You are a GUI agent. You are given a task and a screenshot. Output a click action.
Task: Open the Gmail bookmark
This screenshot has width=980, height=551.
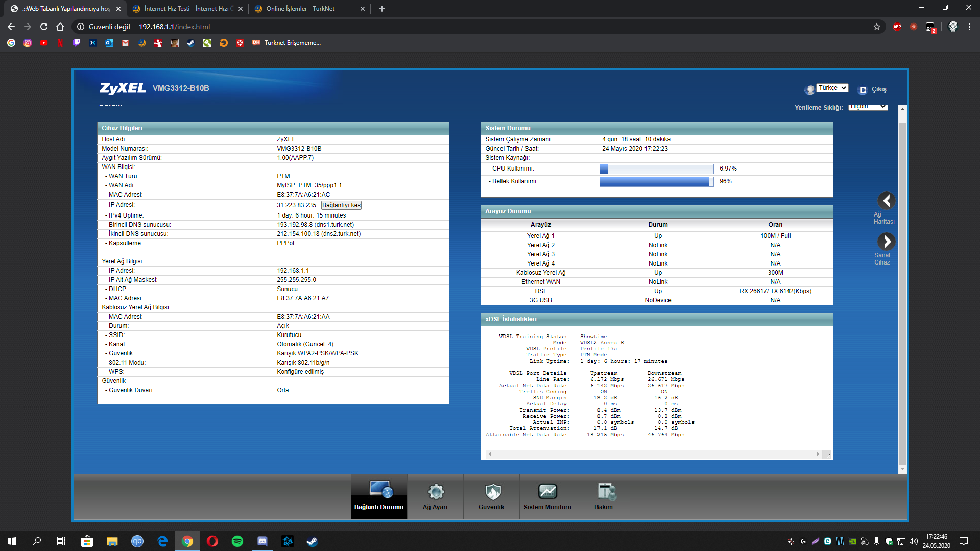[x=126, y=43]
